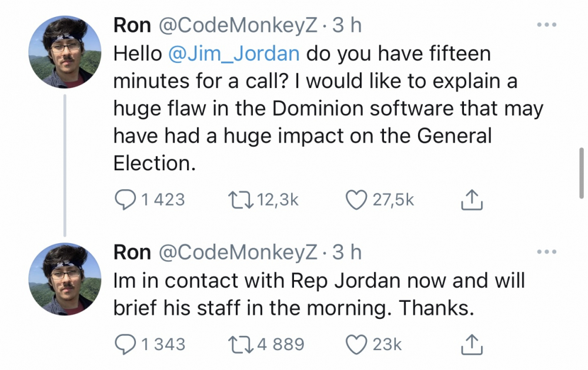Share the second tweet via share icon
Screen dimensions: 588x370
[472, 345]
